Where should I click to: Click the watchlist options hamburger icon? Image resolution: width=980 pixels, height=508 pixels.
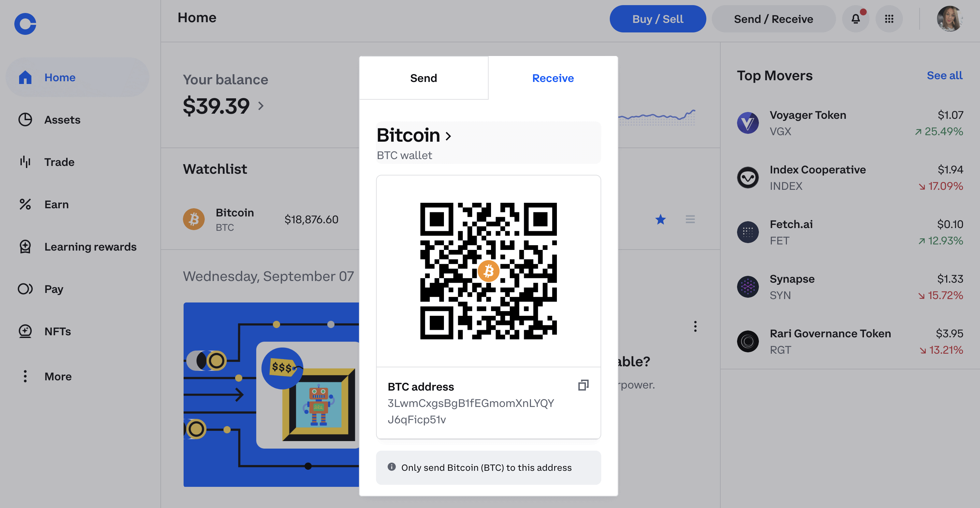coord(690,219)
